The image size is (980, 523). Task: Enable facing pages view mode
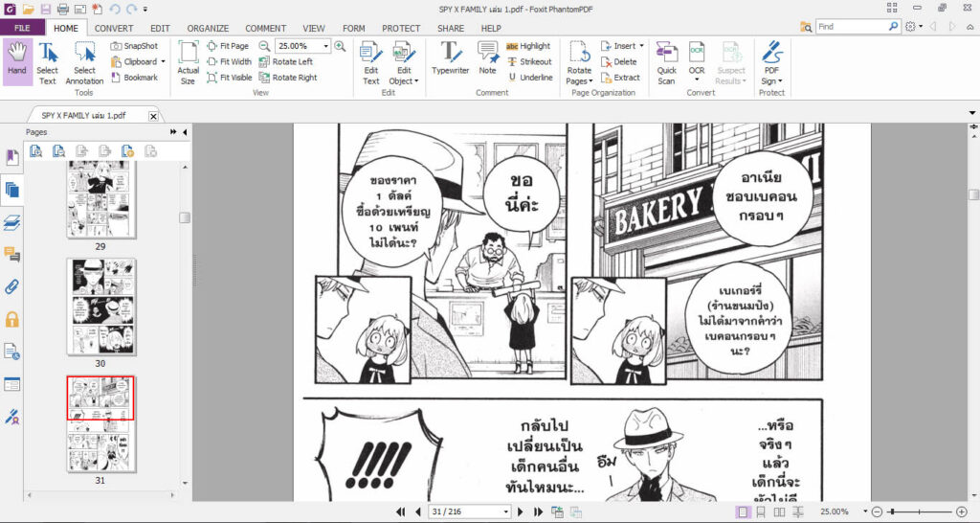coord(779,512)
